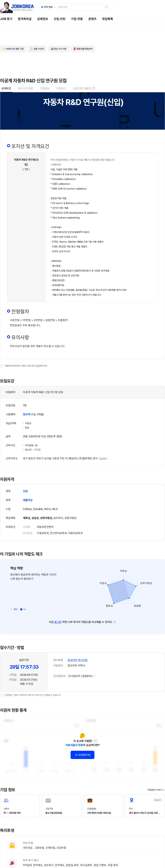This screenshot has width=165, height=868.
Task: Expand the chevron after 비교해볼 수 있어요
Action: tap(115, 622)
